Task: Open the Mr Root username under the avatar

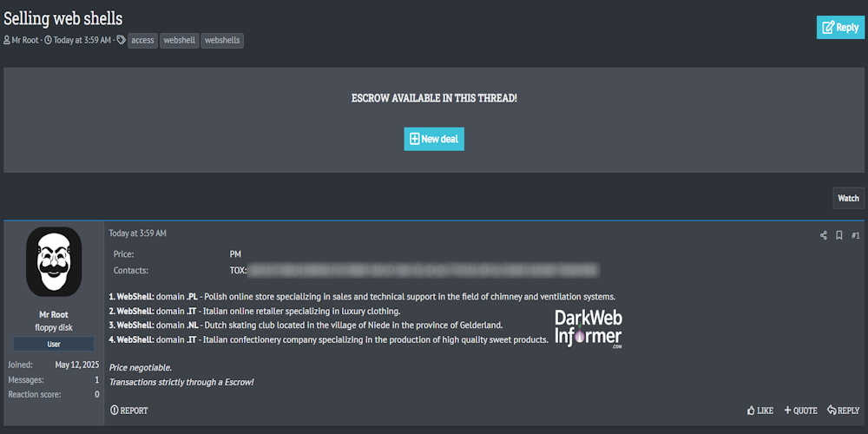Action: (54, 314)
